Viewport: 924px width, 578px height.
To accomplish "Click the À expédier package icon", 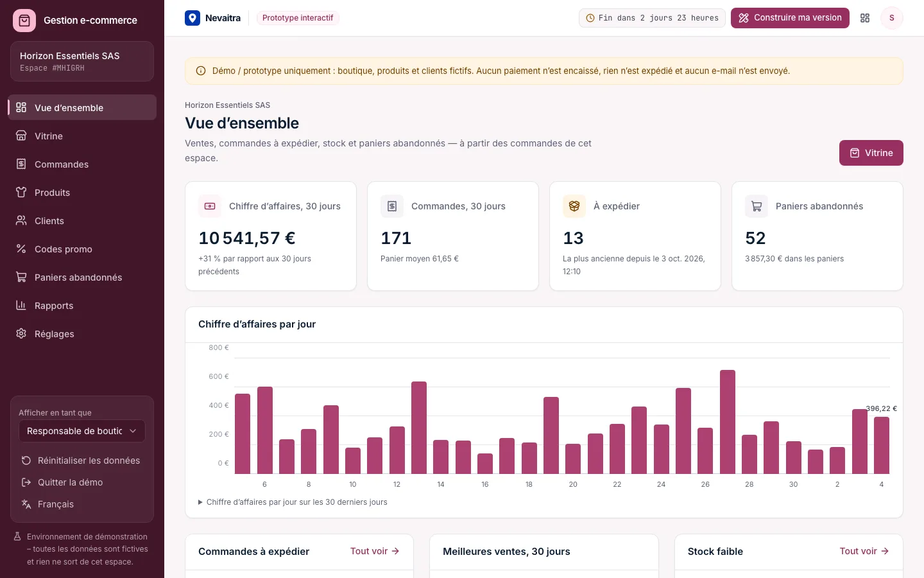I will pyautogui.click(x=574, y=206).
